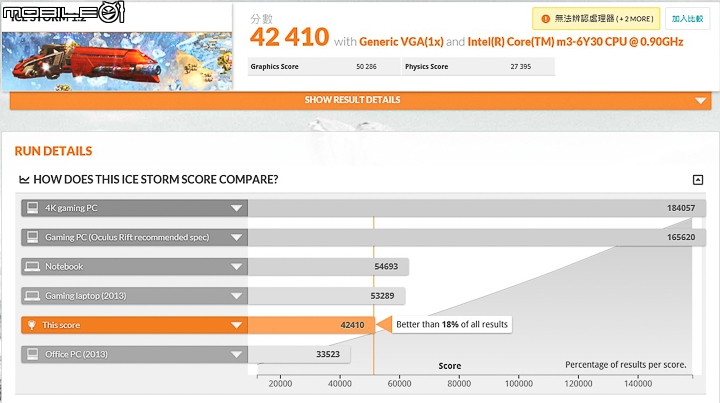
Task: Click the orange warning icon in yellow badge
Action: click(x=546, y=19)
